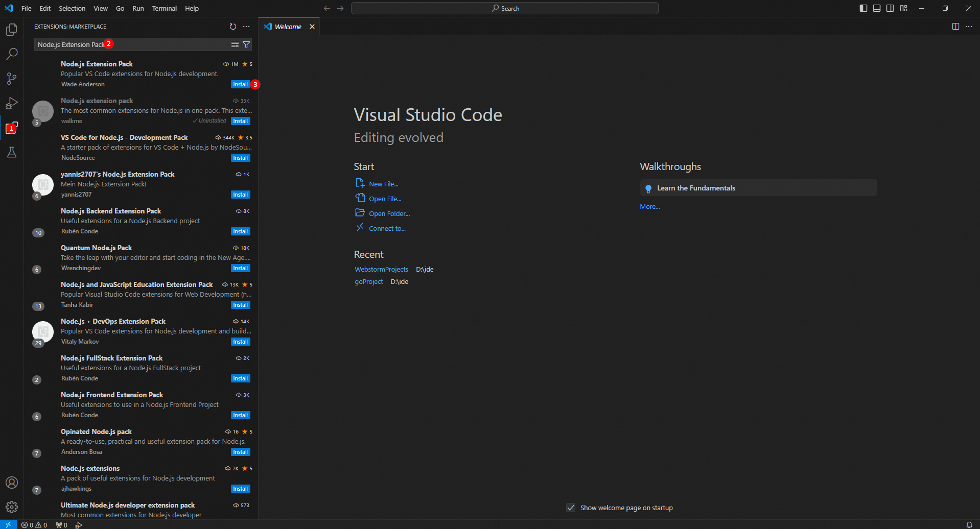Open the Accounts icon
The width and height of the screenshot is (980, 529).
pos(11,483)
